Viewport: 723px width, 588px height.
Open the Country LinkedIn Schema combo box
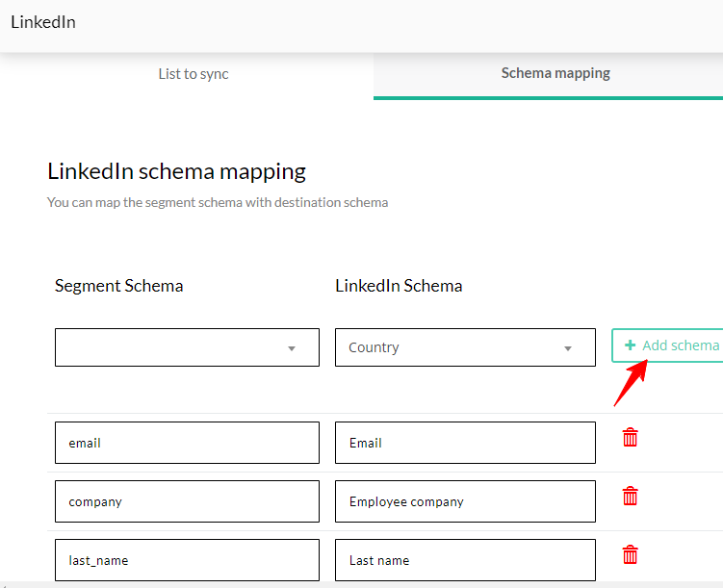pos(465,347)
